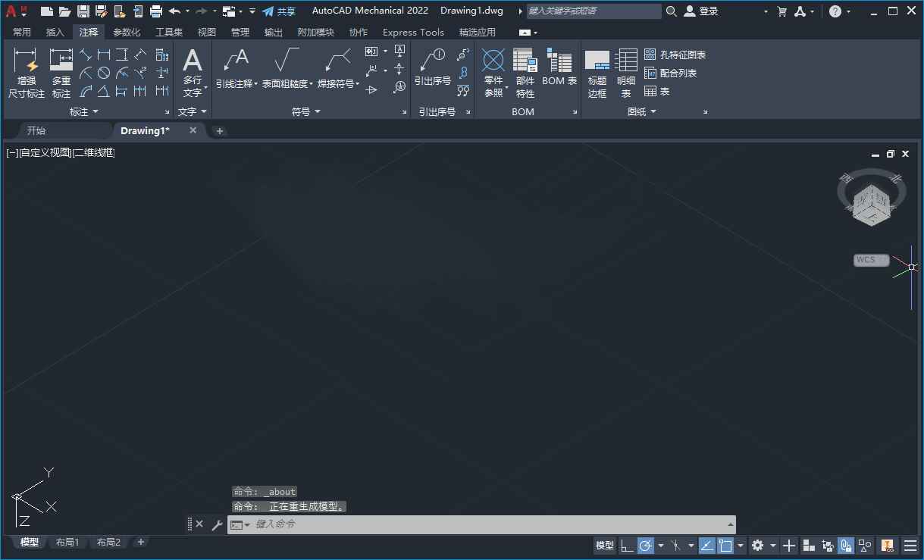Image resolution: width=924 pixels, height=560 pixels.
Task: Open the workspace settings gear dropdown arrow
Action: pyautogui.click(x=773, y=546)
